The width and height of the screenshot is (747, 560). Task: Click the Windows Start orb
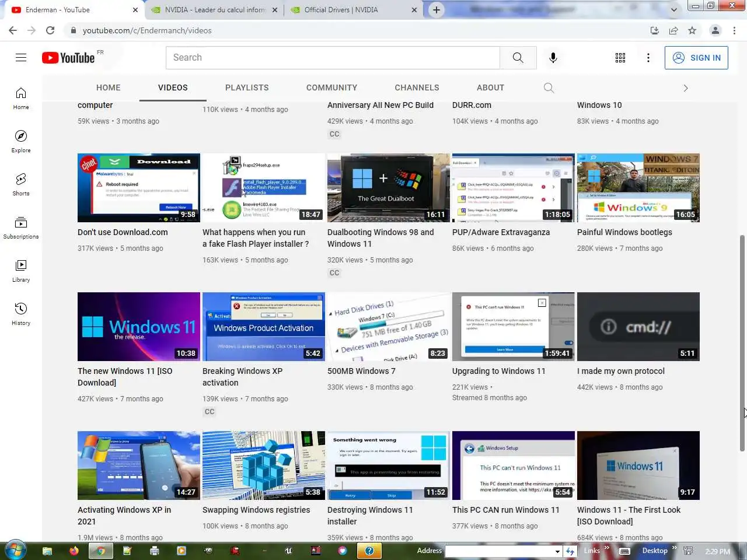click(x=15, y=550)
